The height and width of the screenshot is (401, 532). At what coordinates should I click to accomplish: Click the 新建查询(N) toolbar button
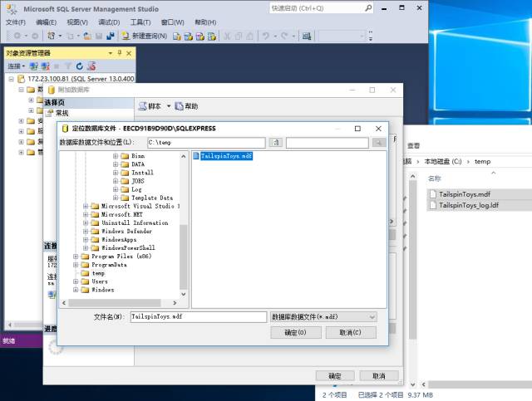click(145, 36)
